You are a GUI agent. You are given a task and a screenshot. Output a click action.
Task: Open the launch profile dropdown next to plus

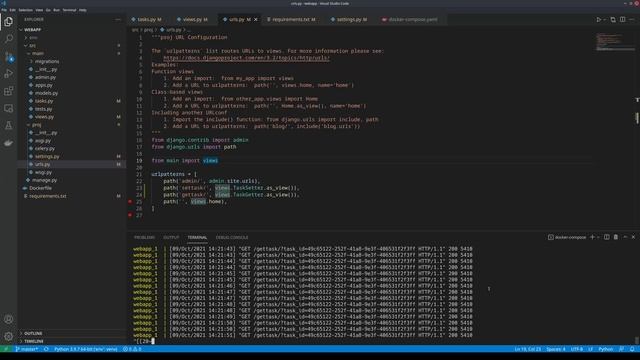(x=598, y=237)
